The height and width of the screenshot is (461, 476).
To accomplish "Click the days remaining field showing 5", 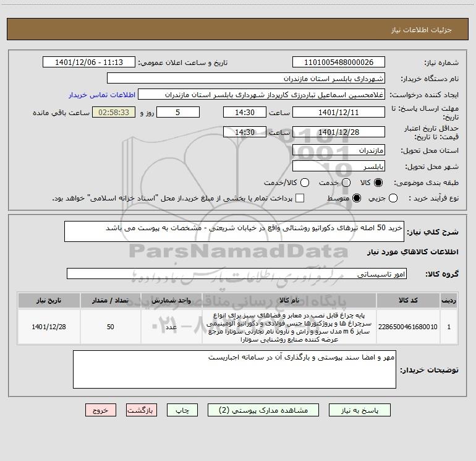I will 178,113.
